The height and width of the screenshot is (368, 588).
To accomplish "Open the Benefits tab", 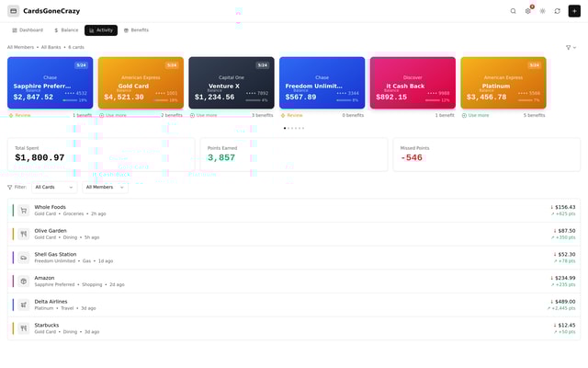I will 137,30.
